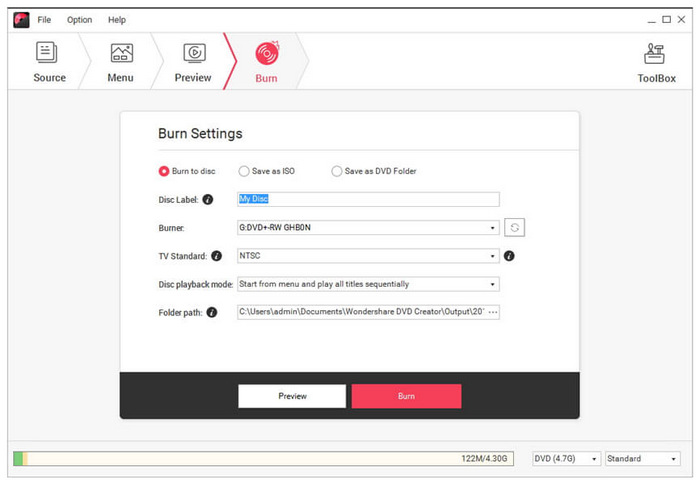Open the ToolBox icon
Screen dimensions: 700x484
pyautogui.click(x=654, y=54)
